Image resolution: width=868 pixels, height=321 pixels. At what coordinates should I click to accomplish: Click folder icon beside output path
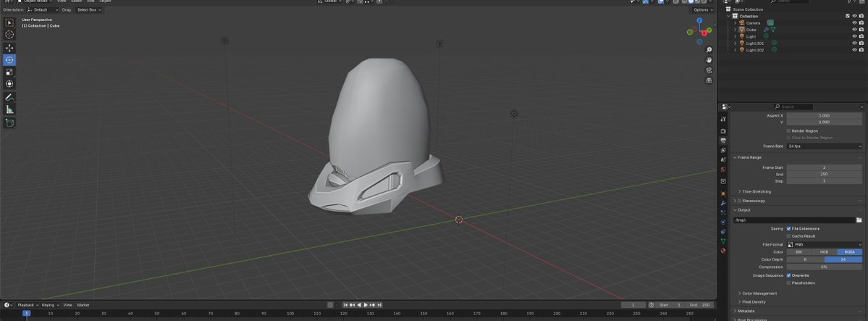tap(859, 220)
